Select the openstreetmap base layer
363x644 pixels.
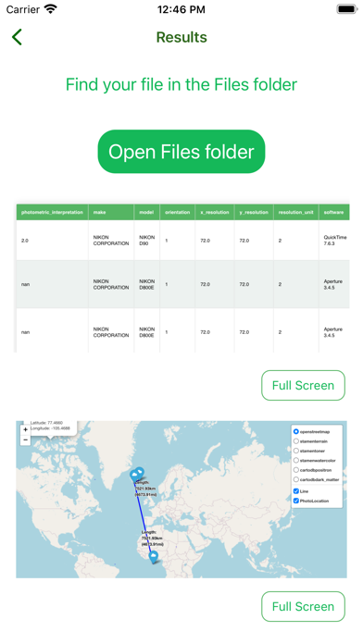coord(296,432)
